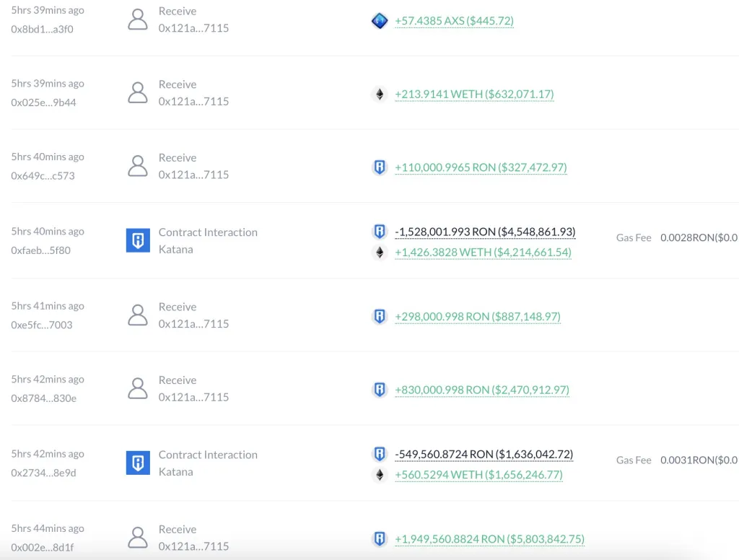Select the -549,560.8724 RON amount link
Screen dimensions: 739x560
point(483,454)
